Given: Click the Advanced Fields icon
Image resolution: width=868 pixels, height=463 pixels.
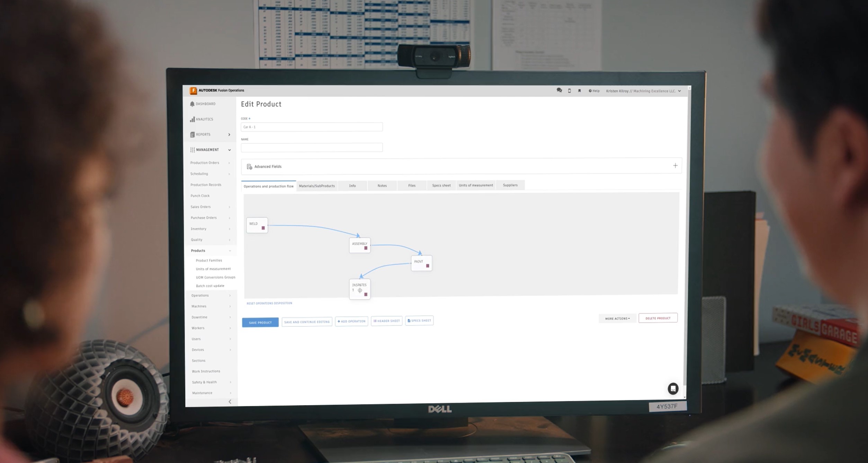Looking at the screenshot, I should [x=249, y=167].
